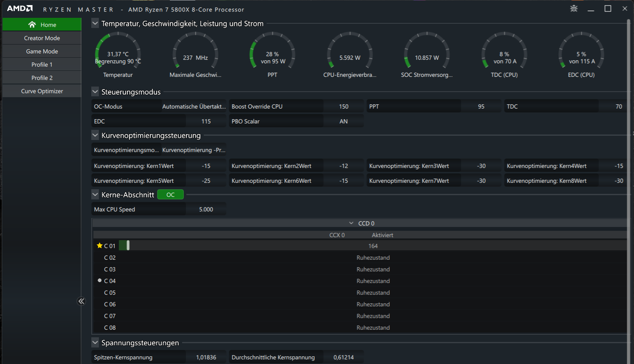Click the Aktiviert column header
This screenshot has height=364, width=634.
click(383, 235)
